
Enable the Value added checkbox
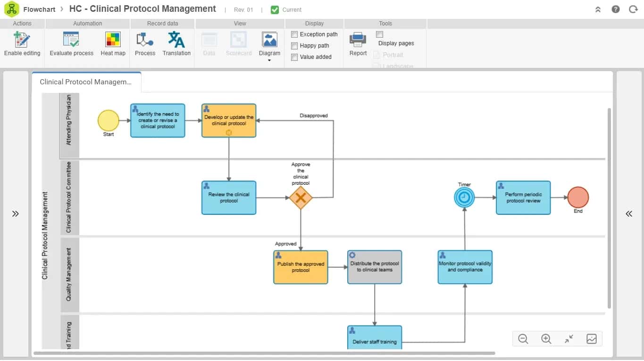pyautogui.click(x=294, y=57)
